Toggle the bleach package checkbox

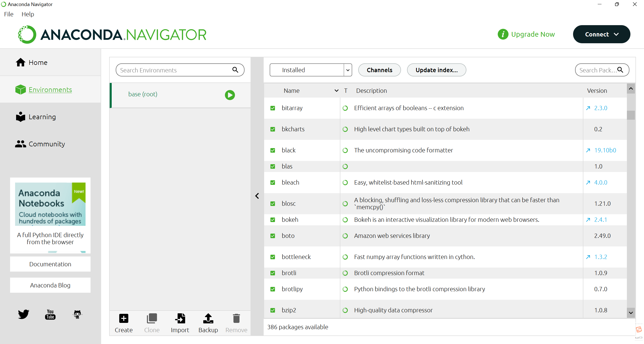pyautogui.click(x=273, y=183)
